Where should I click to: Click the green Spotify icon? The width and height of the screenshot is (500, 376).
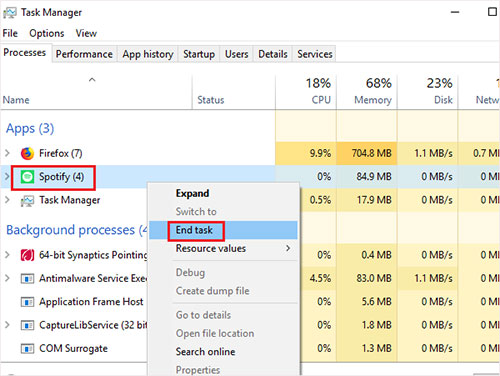pyautogui.click(x=27, y=177)
